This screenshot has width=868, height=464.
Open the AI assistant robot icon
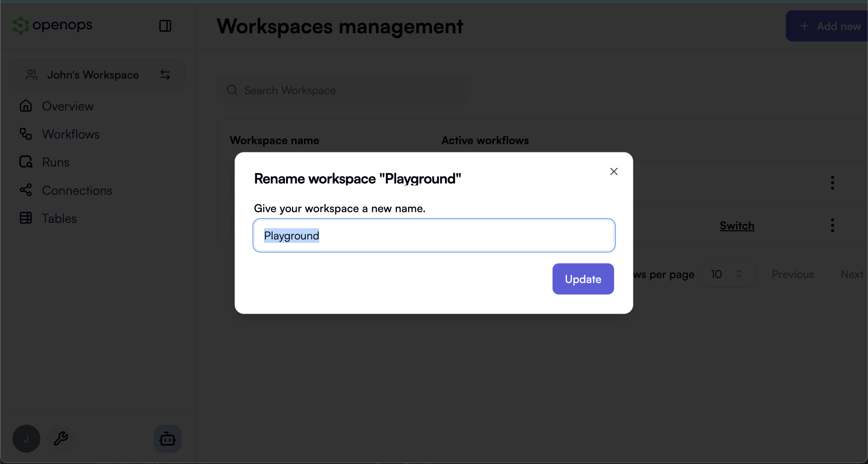(167, 438)
